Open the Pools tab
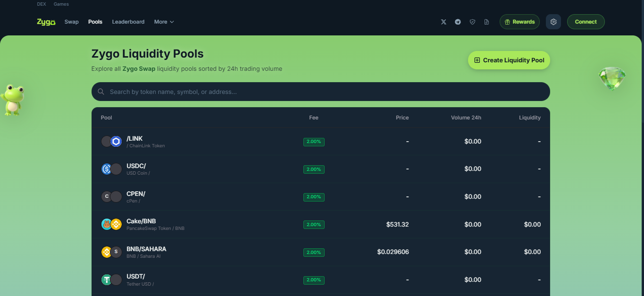The width and height of the screenshot is (644, 296). pyautogui.click(x=95, y=22)
